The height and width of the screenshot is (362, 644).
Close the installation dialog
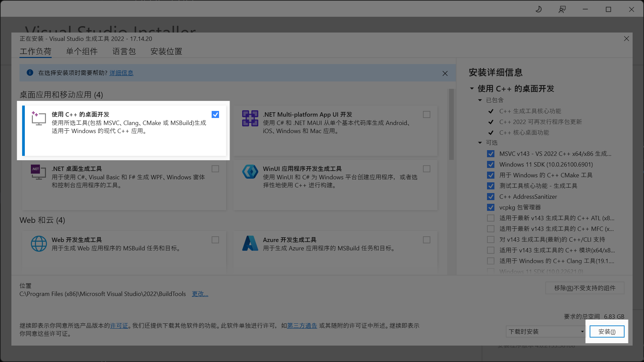pyautogui.click(x=626, y=39)
